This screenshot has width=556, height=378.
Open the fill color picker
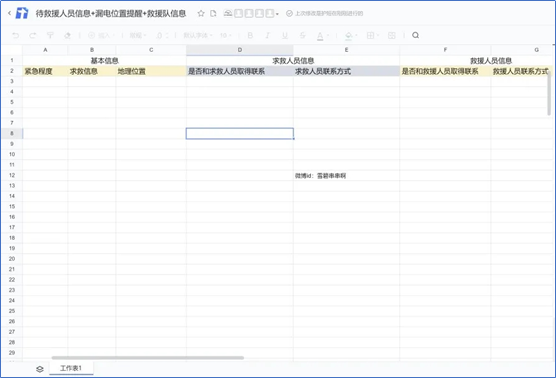tap(349, 35)
